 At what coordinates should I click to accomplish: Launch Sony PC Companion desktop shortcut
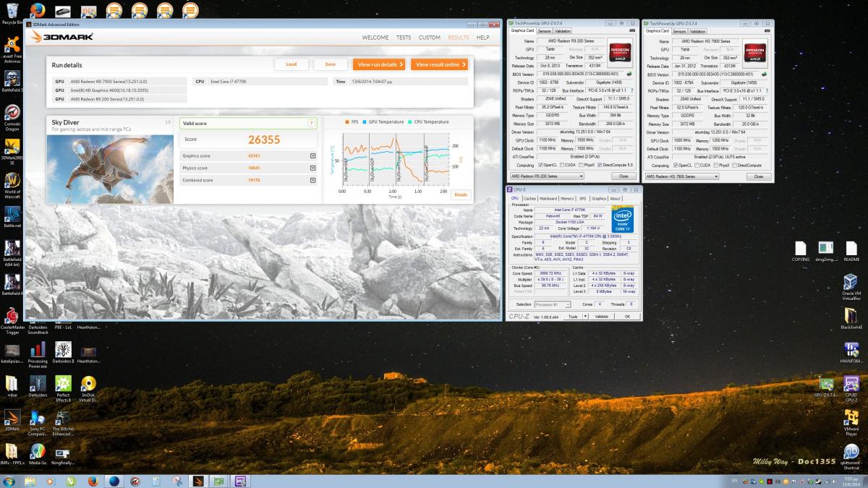pyautogui.click(x=38, y=423)
